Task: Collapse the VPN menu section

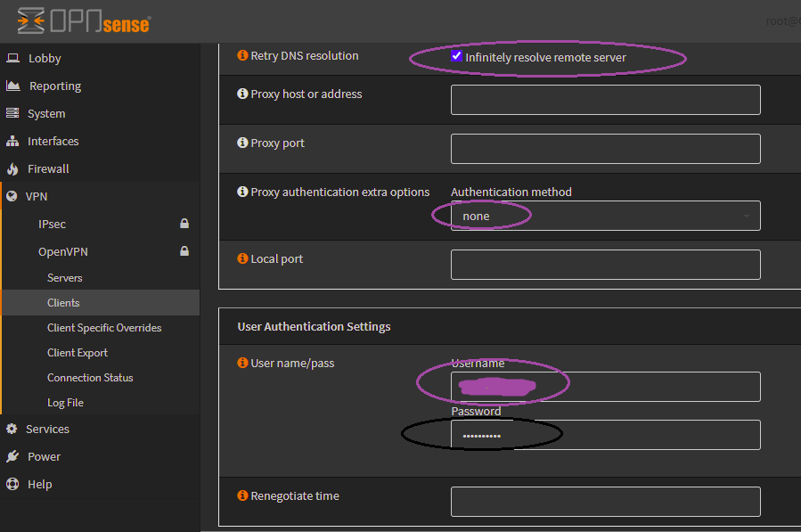Action: coord(37,196)
